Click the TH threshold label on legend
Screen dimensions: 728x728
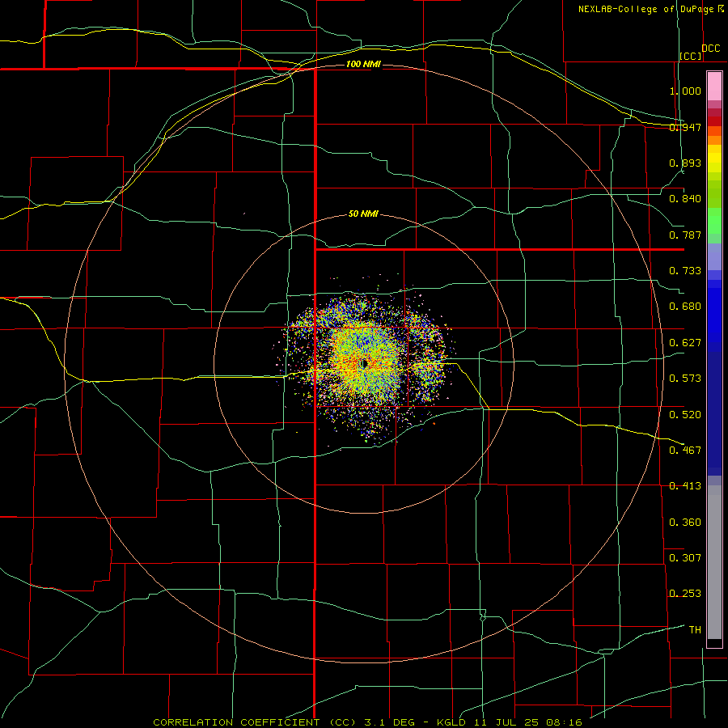(695, 630)
